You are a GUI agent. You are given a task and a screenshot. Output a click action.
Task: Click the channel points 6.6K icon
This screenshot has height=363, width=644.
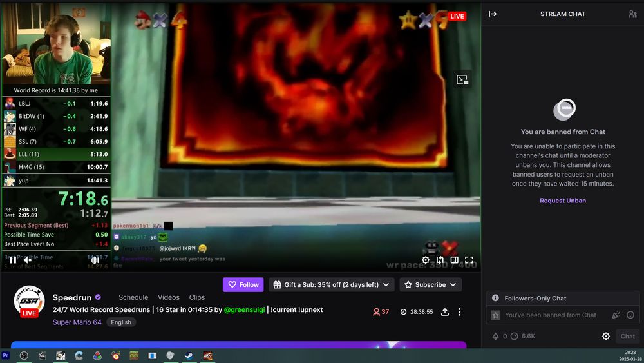coord(514,337)
